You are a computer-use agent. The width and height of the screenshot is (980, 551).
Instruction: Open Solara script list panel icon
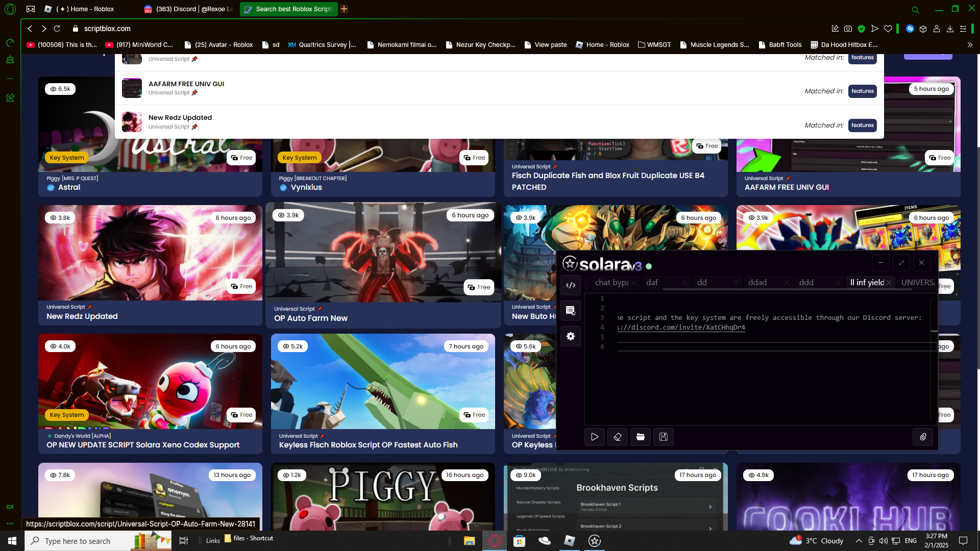point(571,311)
